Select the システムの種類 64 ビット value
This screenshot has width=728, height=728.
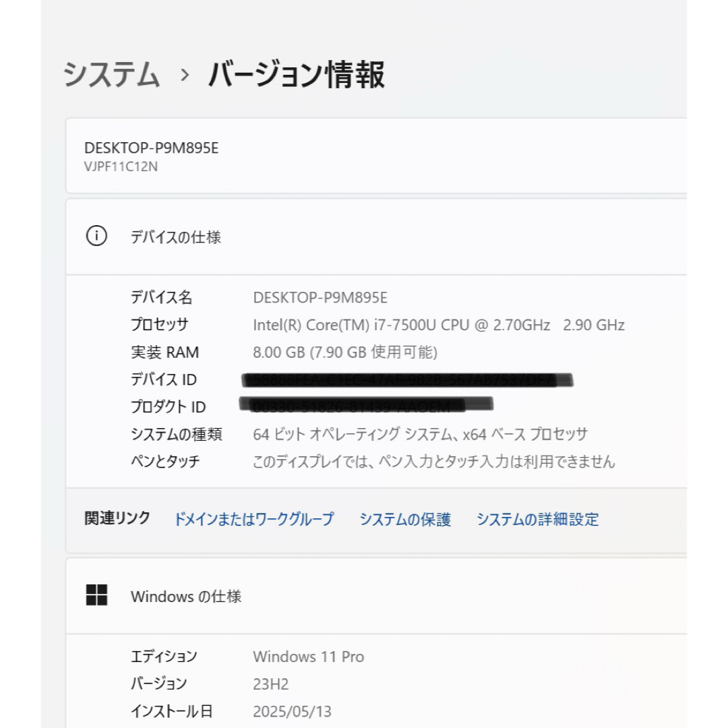pyautogui.click(x=420, y=435)
